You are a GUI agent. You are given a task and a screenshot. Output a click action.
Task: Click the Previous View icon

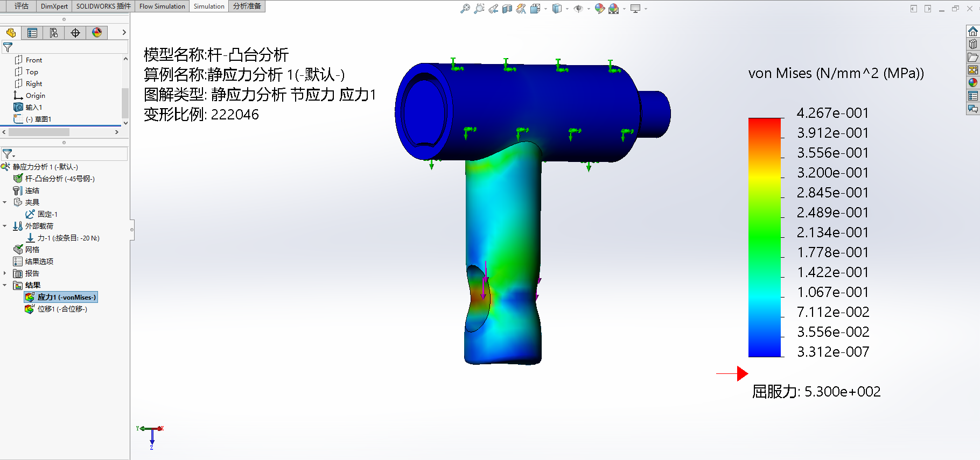[493, 9]
